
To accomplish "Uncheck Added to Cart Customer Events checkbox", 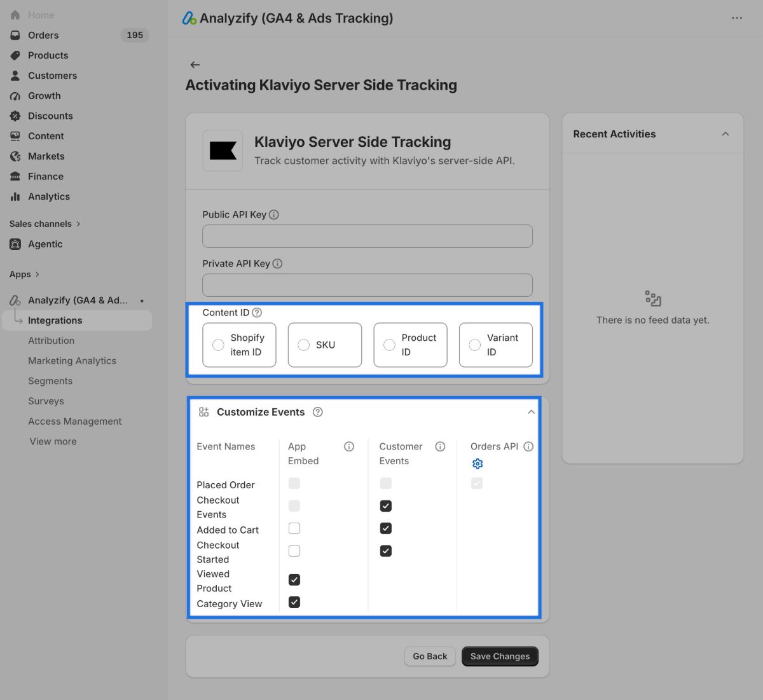I will click(x=386, y=528).
